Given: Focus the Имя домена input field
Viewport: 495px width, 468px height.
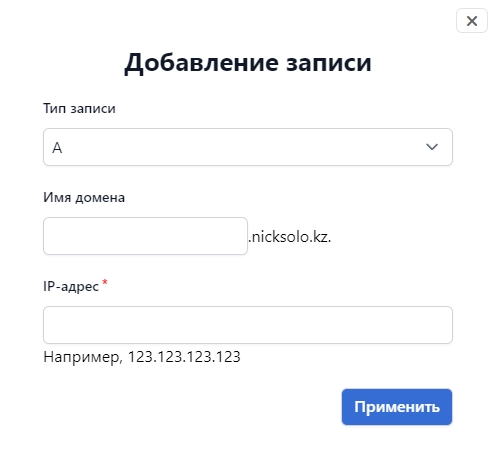Looking at the screenshot, I should [145, 236].
